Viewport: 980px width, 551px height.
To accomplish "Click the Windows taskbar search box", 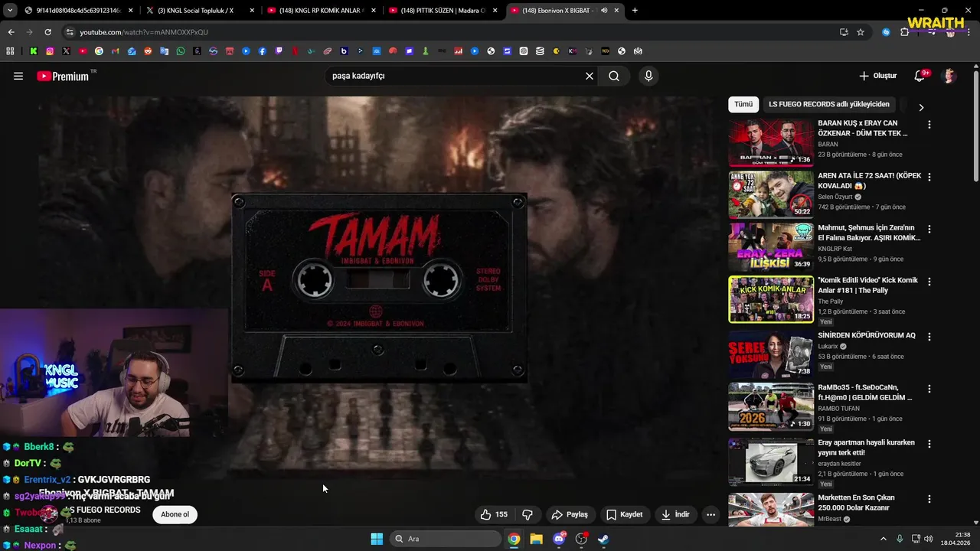I will coord(446,539).
